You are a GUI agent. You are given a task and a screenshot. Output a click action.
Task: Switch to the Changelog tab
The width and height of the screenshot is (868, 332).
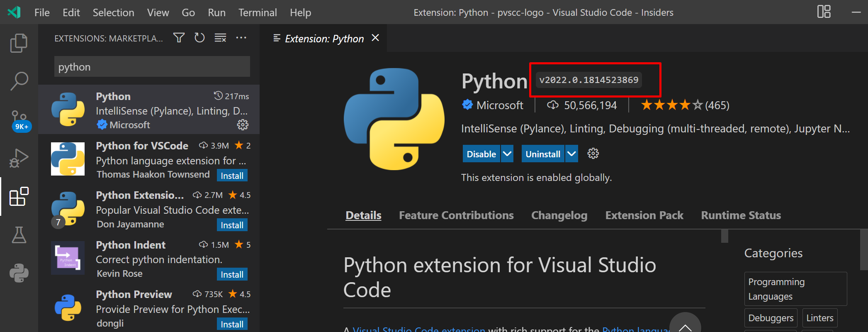click(x=559, y=215)
